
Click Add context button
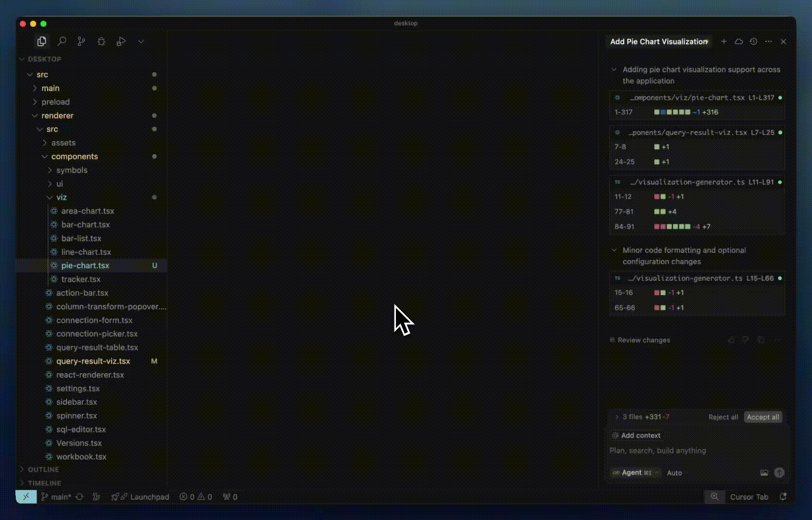pos(636,435)
